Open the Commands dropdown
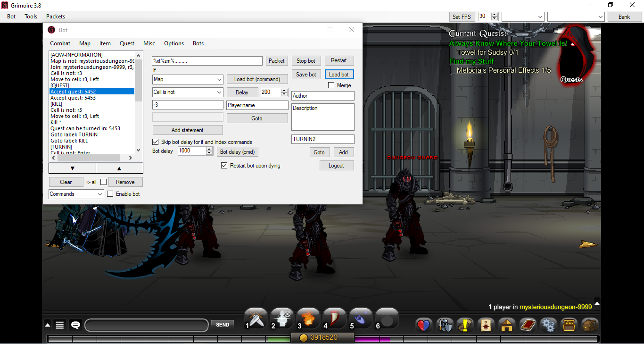Image resolution: width=644 pixels, height=344 pixels. (x=76, y=193)
